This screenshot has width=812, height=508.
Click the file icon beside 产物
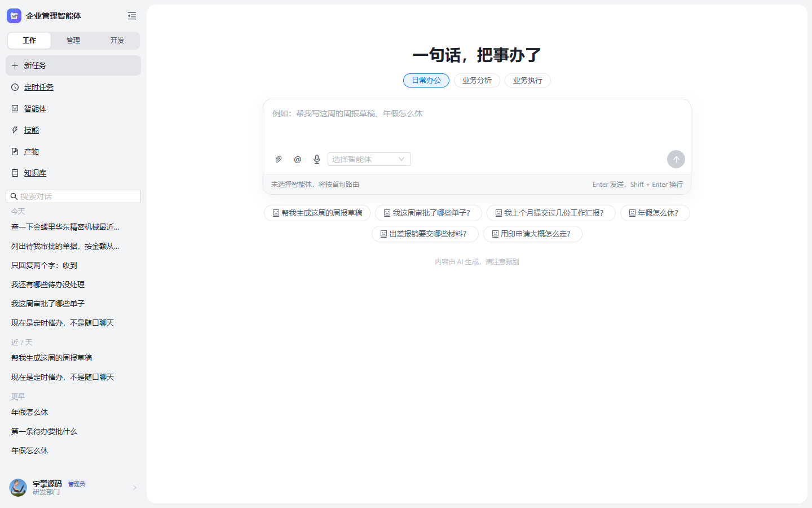(x=15, y=151)
